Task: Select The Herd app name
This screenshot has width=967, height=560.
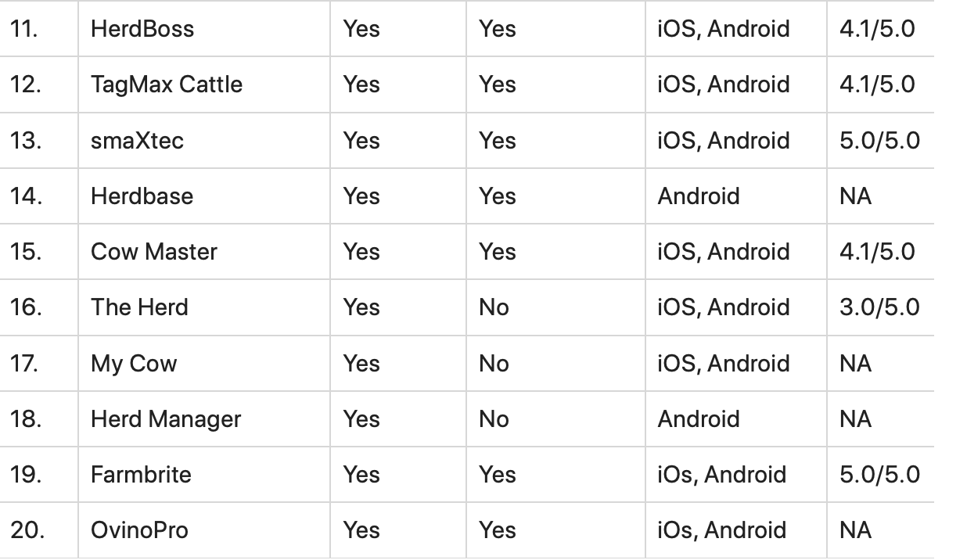Action: pyautogui.click(x=139, y=307)
